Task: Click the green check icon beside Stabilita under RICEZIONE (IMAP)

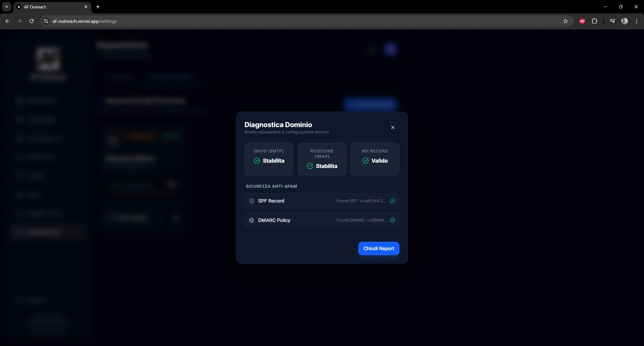Action: point(310,166)
